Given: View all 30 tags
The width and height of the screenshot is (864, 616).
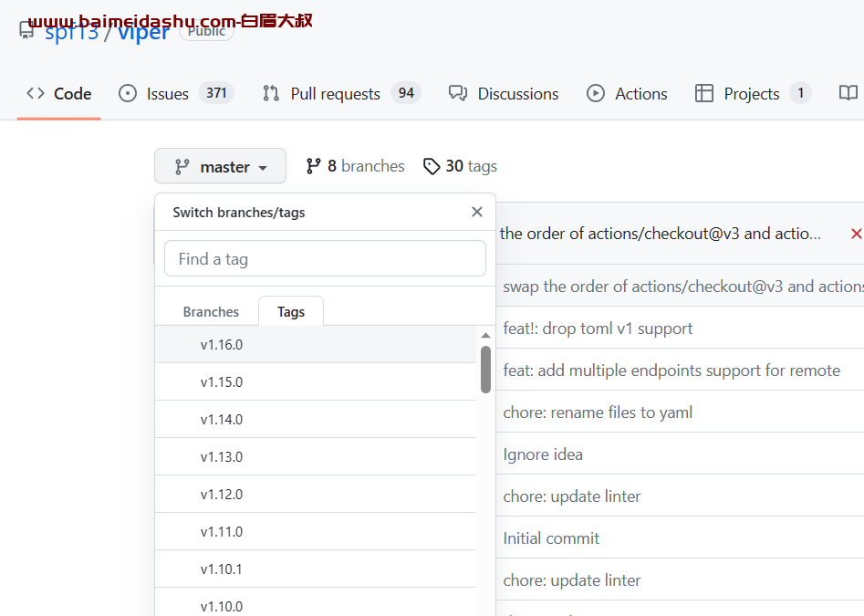Looking at the screenshot, I should tap(460, 166).
